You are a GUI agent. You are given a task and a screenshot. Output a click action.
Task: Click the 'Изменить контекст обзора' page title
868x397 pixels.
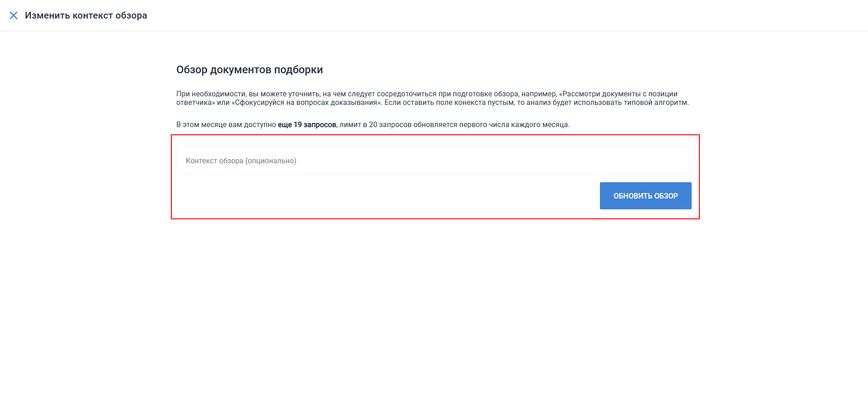pyautogui.click(x=86, y=15)
